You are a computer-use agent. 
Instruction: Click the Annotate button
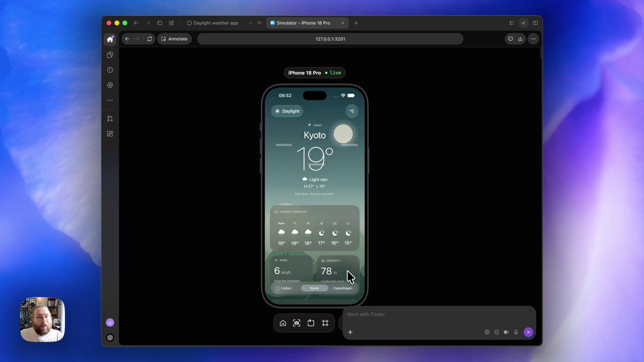pos(174,39)
